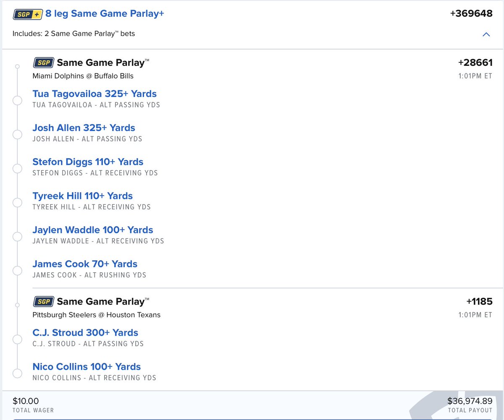Click 'NICO COLLINS - ALT RECEIVING YDS' label
This screenshot has width=504, height=420.
[x=94, y=378]
